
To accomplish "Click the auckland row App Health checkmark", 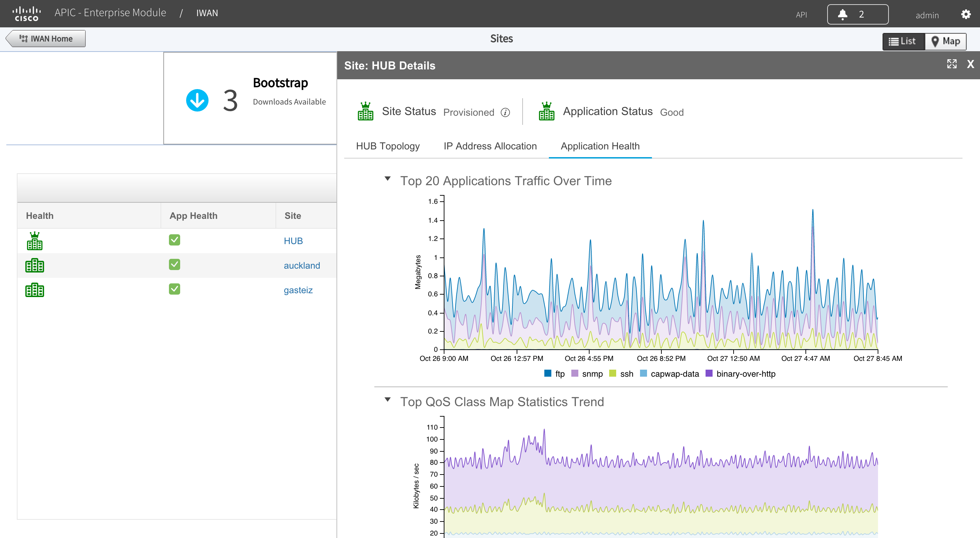I will pyautogui.click(x=175, y=264).
